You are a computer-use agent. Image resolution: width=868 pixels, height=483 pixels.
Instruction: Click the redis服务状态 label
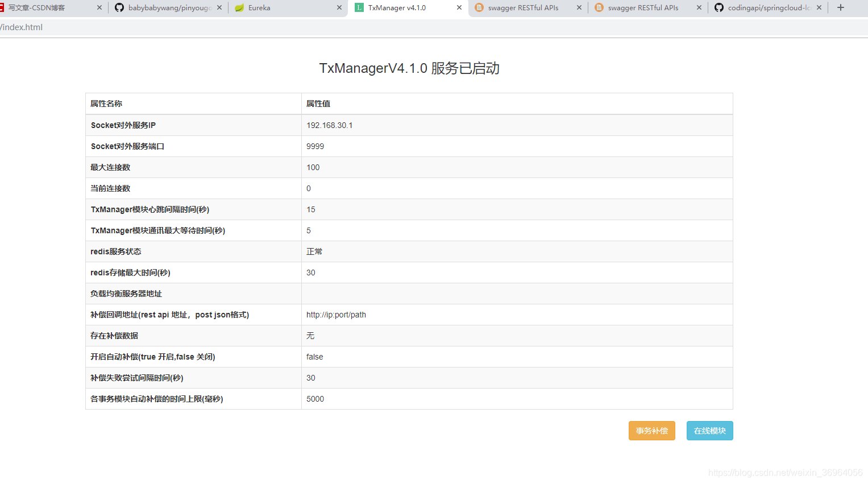click(116, 251)
